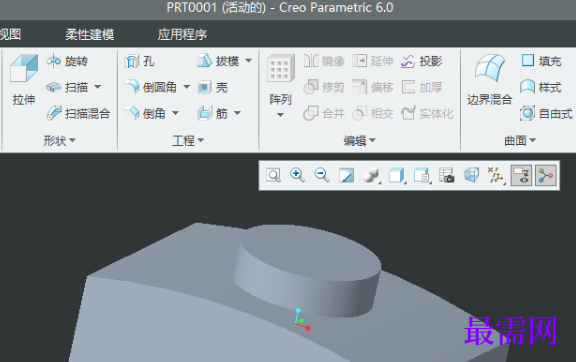The width and height of the screenshot is (576, 362).
Task: Choose the Revolve (旋转) tool
Action: point(67,61)
